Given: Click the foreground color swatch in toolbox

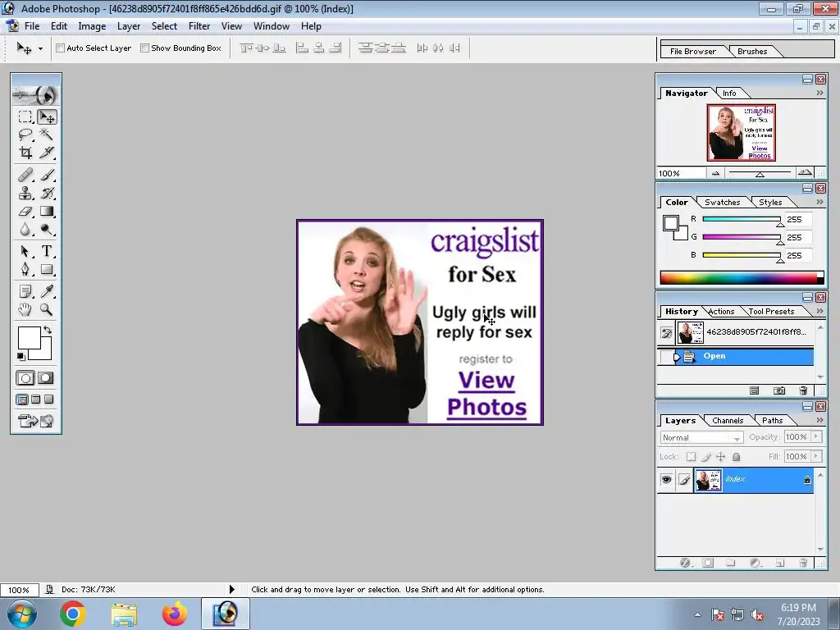Looking at the screenshot, I should click(x=30, y=337).
